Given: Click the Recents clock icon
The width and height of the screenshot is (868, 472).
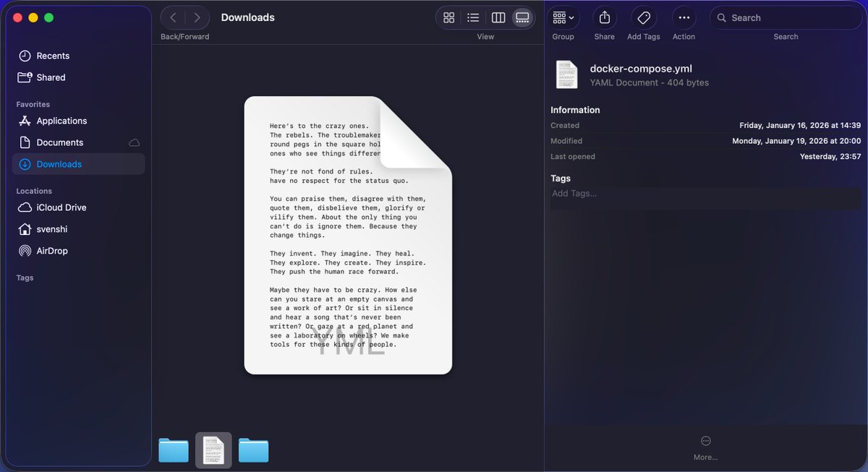Looking at the screenshot, I should [25, 56].
